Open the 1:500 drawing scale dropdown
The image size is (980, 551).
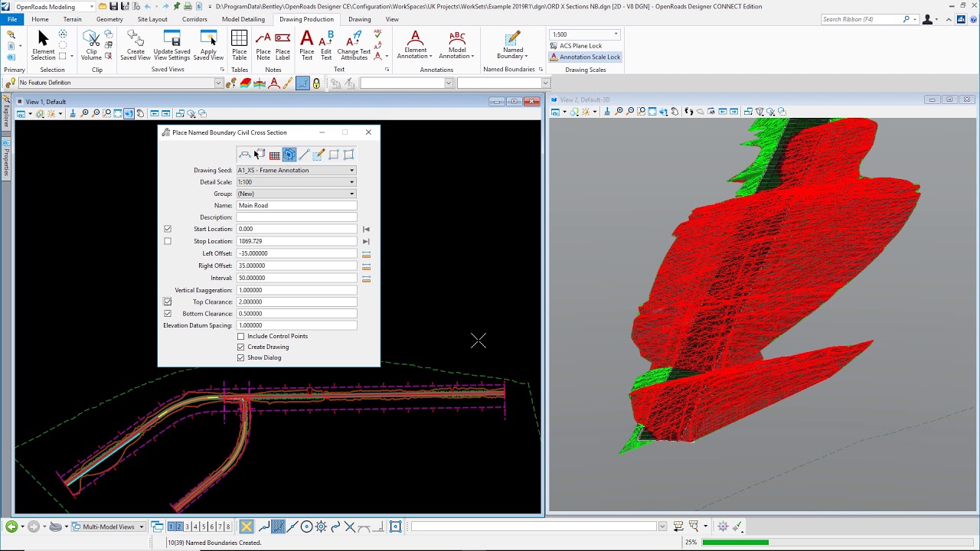click(585, 34)
